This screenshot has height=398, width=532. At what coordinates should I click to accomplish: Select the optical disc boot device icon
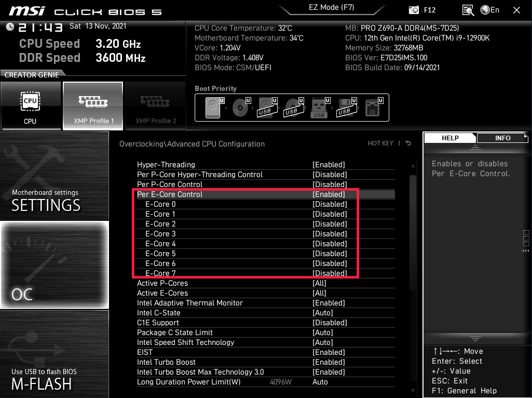coord(239,108)
